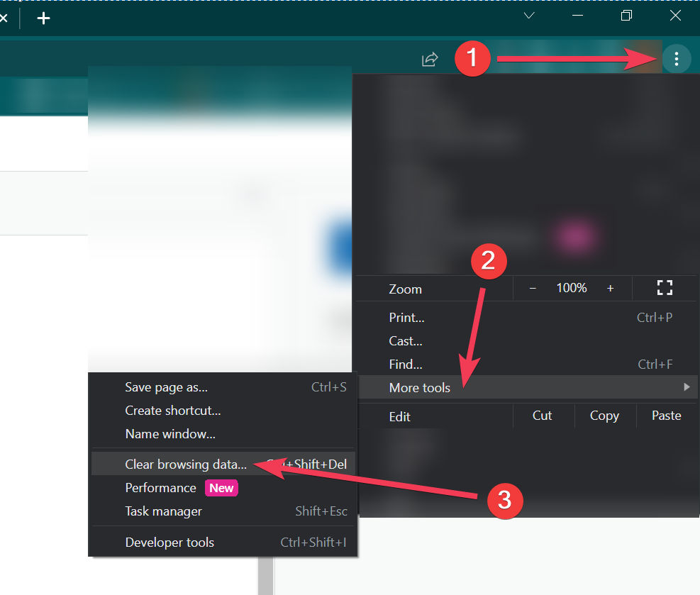700x595 pixels.
Task: Select Print... from the Chrome menu
Action: click(407, 318)
